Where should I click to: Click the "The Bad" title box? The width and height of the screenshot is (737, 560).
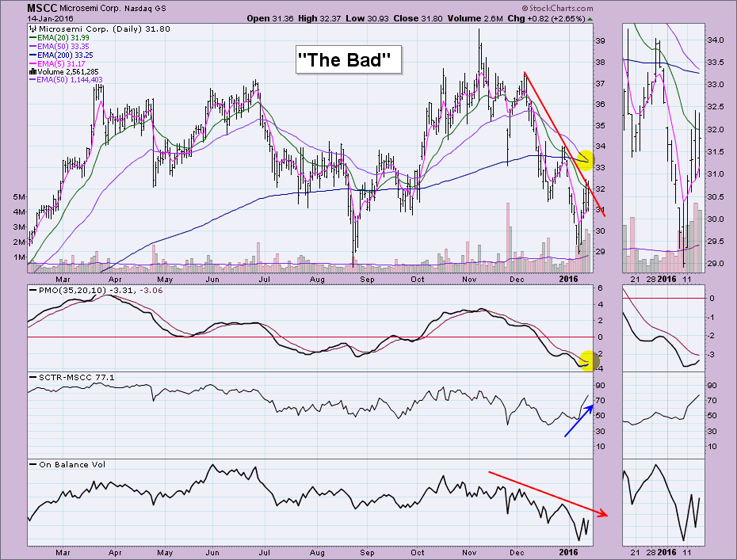point(349,59)
